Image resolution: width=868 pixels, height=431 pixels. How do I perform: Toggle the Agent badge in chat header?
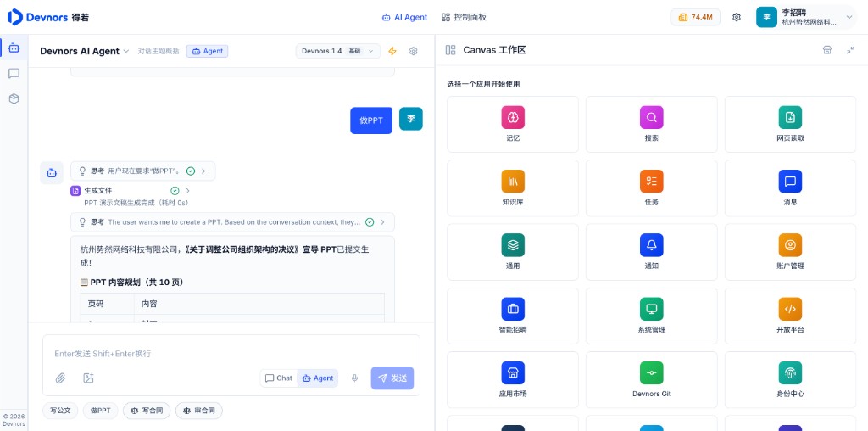pyautogui.click(x=207, y=51)
